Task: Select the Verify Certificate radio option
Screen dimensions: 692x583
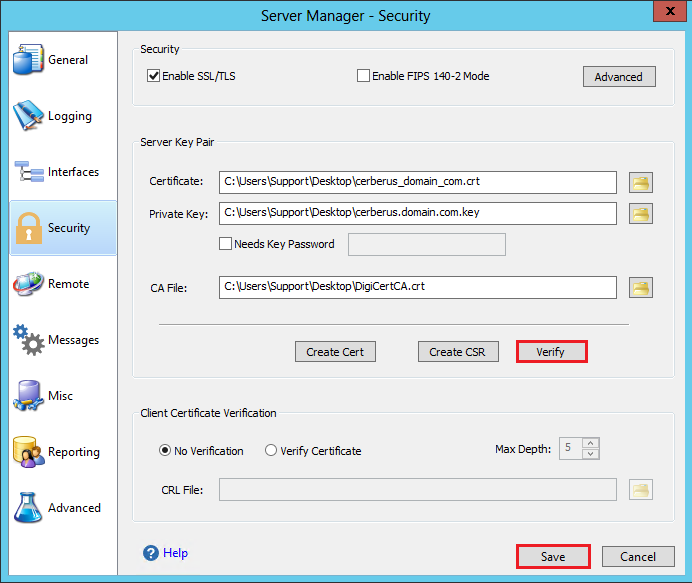Action: (x=271, y=451)
